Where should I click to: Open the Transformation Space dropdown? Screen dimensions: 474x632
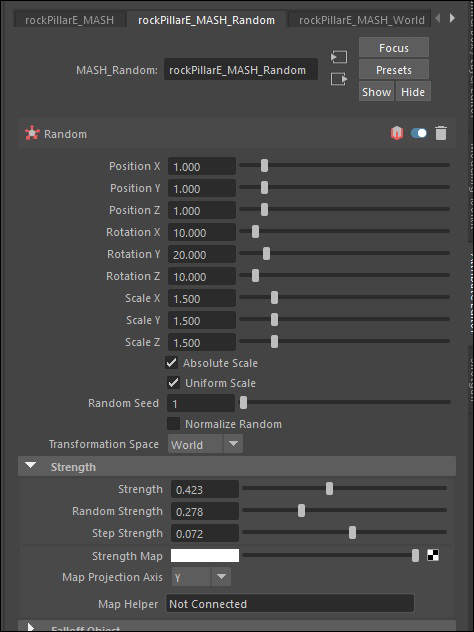pyautogui.click(x=205, y=444)
